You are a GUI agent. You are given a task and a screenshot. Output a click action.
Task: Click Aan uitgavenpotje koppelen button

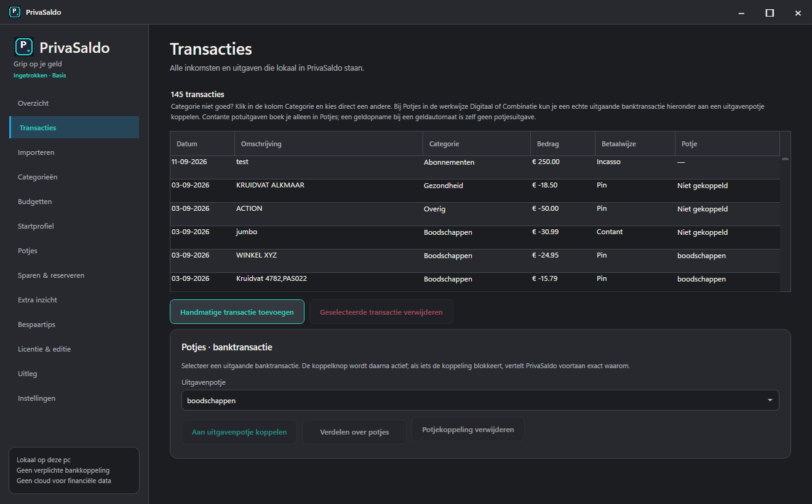pyautogui.click(x=239, y=432)
